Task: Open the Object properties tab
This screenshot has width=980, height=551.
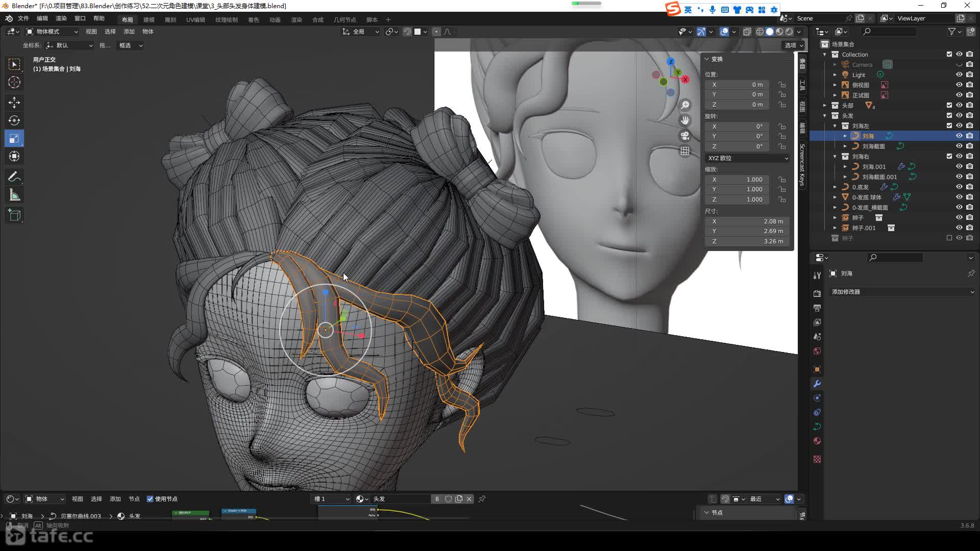Action: 817,369
